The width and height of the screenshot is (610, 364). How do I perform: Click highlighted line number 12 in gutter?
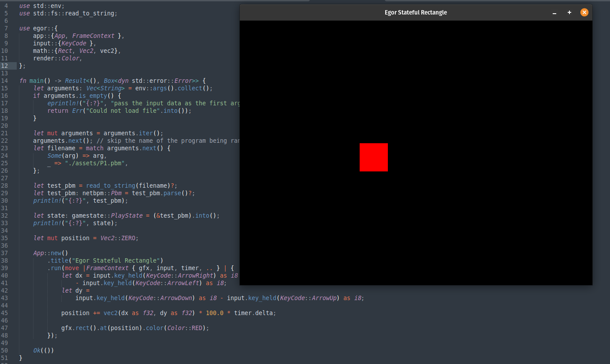click(5, 66)
